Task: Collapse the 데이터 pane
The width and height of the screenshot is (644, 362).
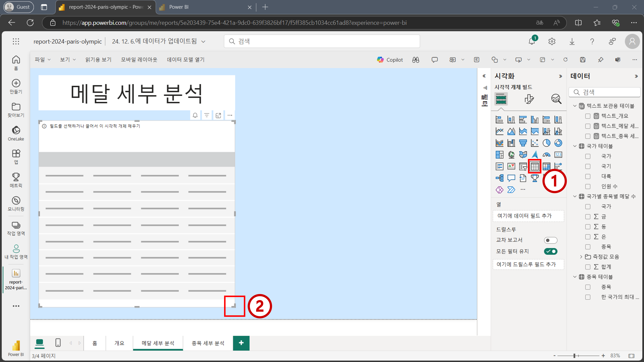Action: 636,76
